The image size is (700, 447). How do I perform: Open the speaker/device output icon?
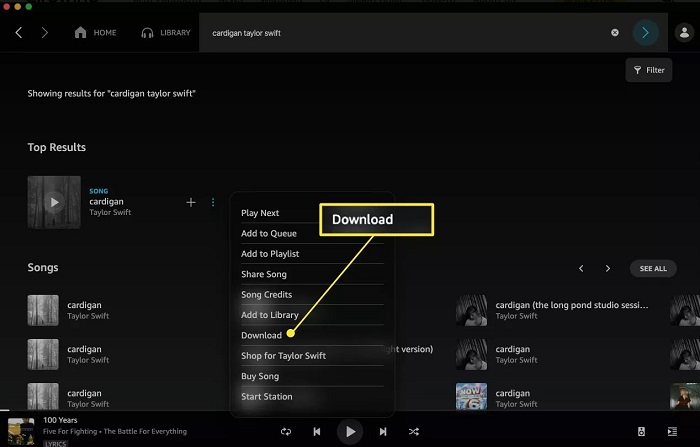click(x=641, y=431)
